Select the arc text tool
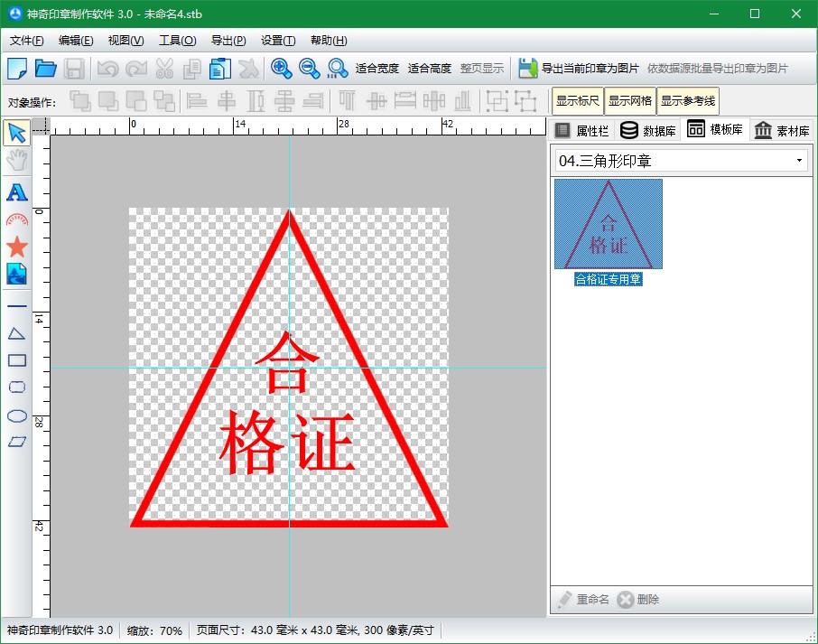This screenshot has width=818, height=644. pyautogui.click(x=16, y=219)
